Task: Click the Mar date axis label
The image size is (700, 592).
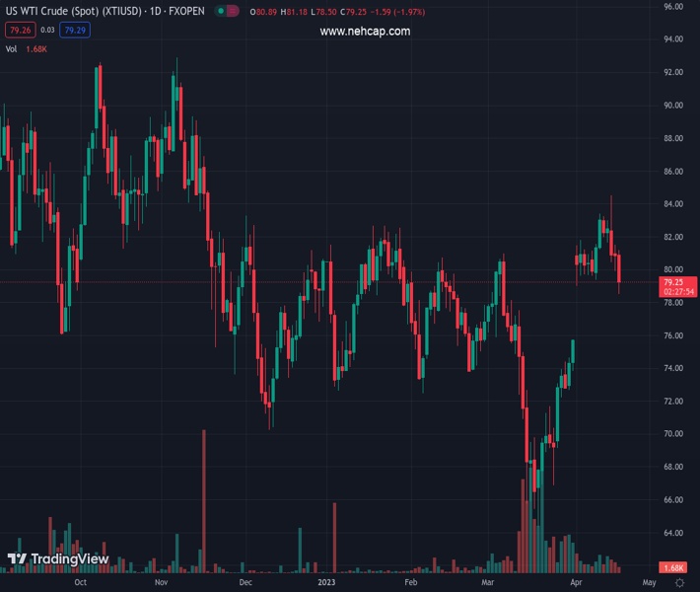Action: click(x=487, y=582)
